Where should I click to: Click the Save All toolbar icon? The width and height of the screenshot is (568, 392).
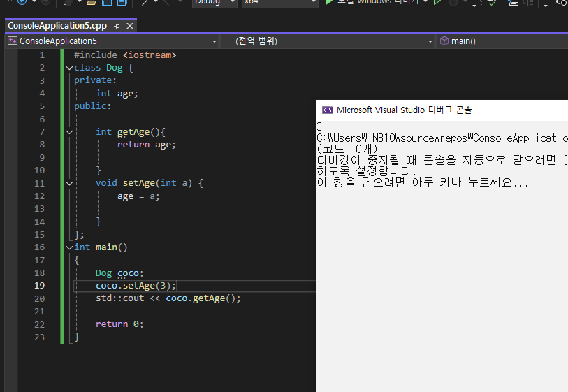[x=122, y=2]
